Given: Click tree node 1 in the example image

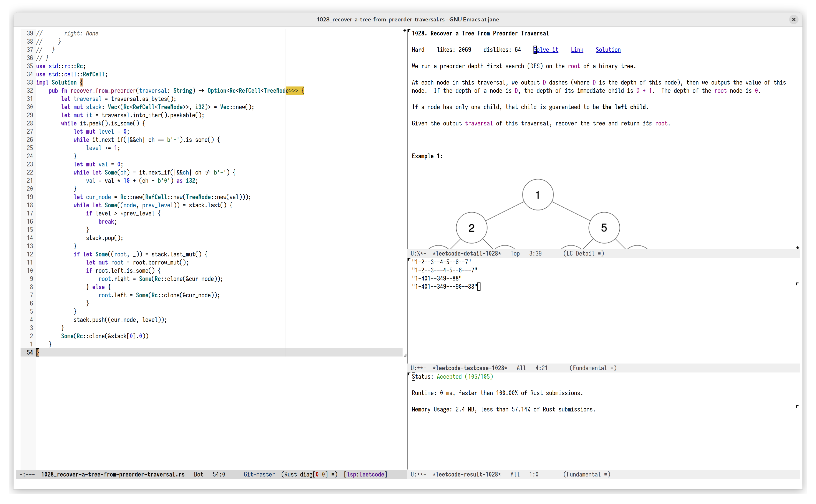Looking at the screenshot, I should tap(538, 195).
